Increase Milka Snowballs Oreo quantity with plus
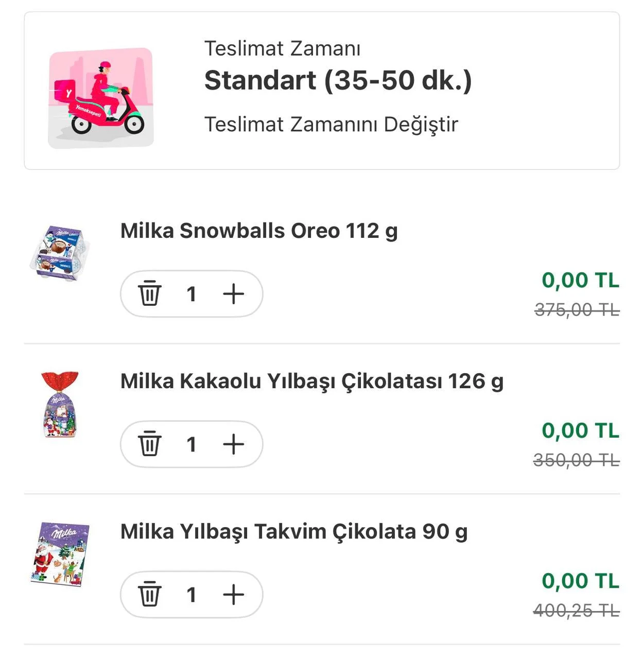The image size is (644, 659). pos(233,294)
